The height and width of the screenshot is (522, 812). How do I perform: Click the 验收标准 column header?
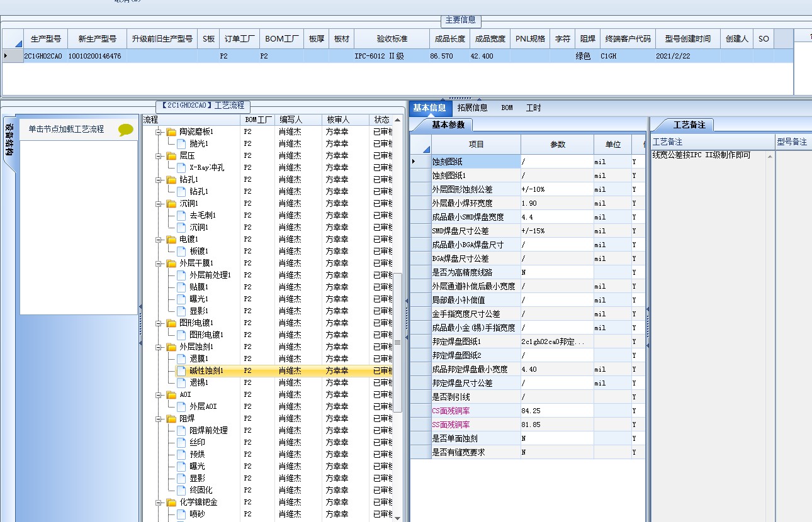click(392, 38)
